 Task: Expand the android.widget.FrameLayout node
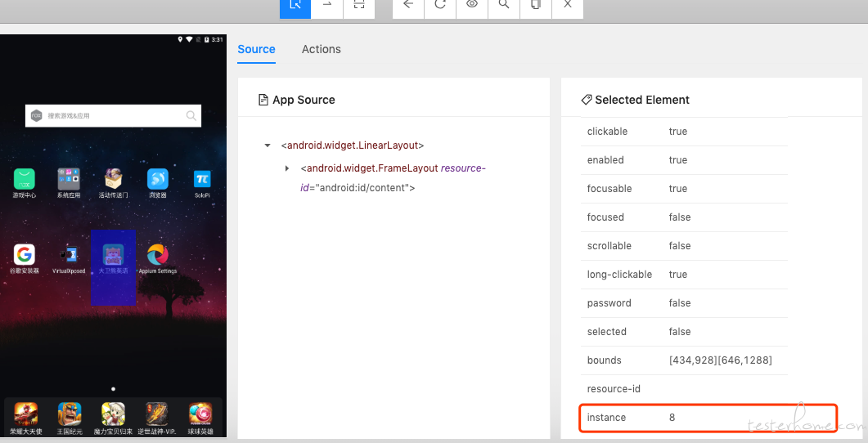287,168
